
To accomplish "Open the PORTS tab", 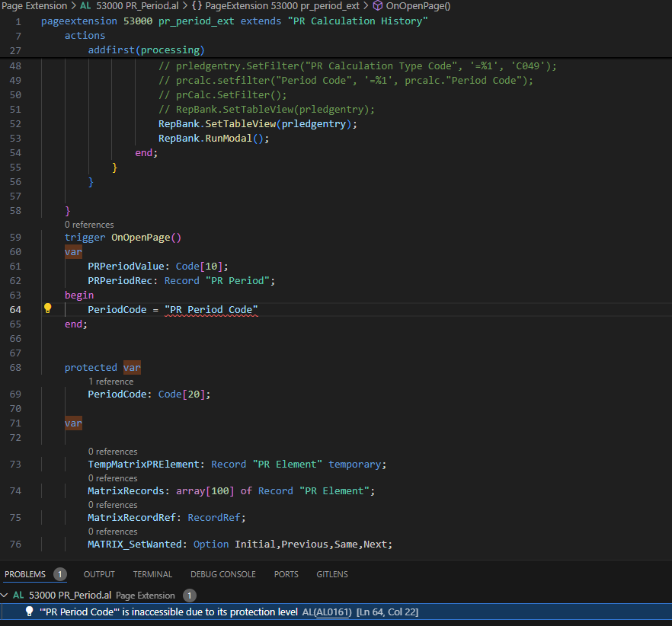I will coord(286,574).
